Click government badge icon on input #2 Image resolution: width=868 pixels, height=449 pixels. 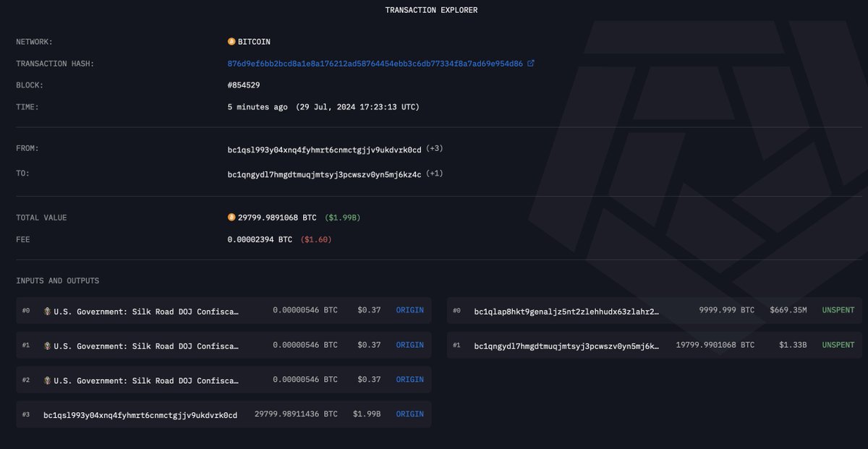click(x=46, y=380)
